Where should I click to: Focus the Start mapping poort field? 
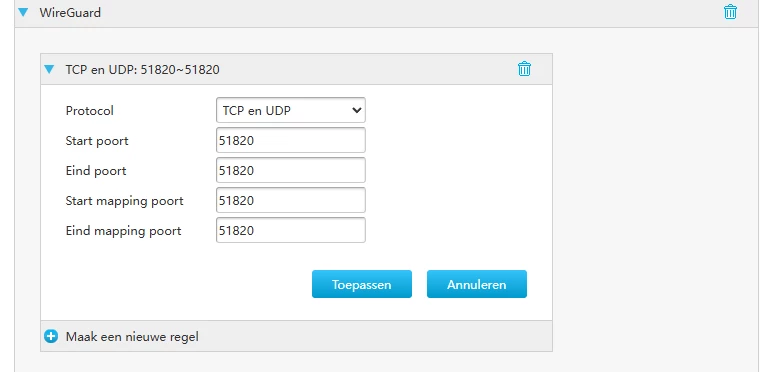pyautogui.click(x=291, y=201)
